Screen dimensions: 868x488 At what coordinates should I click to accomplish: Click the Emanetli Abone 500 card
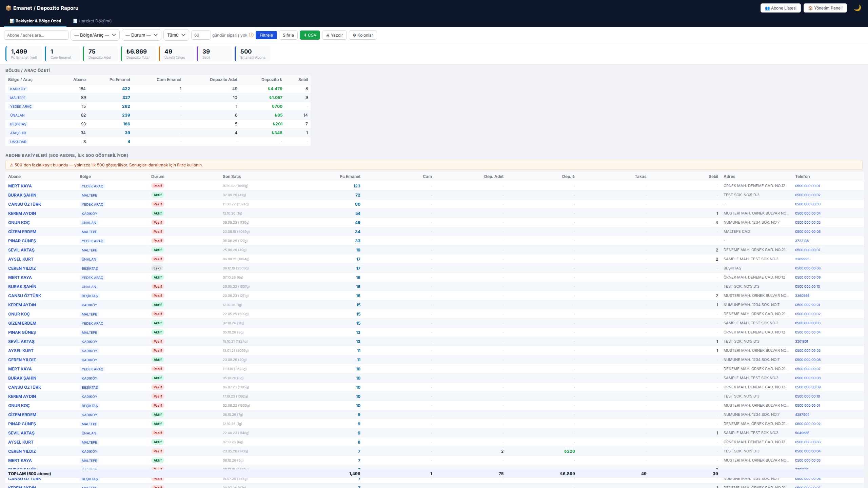click(x=252, y=54)
